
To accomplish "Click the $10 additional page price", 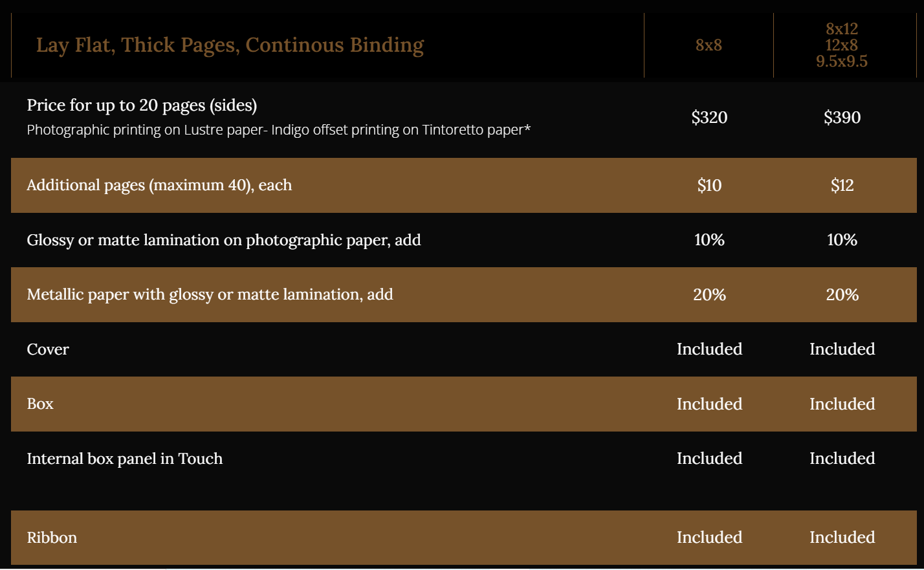I will [x=709, y=186].
